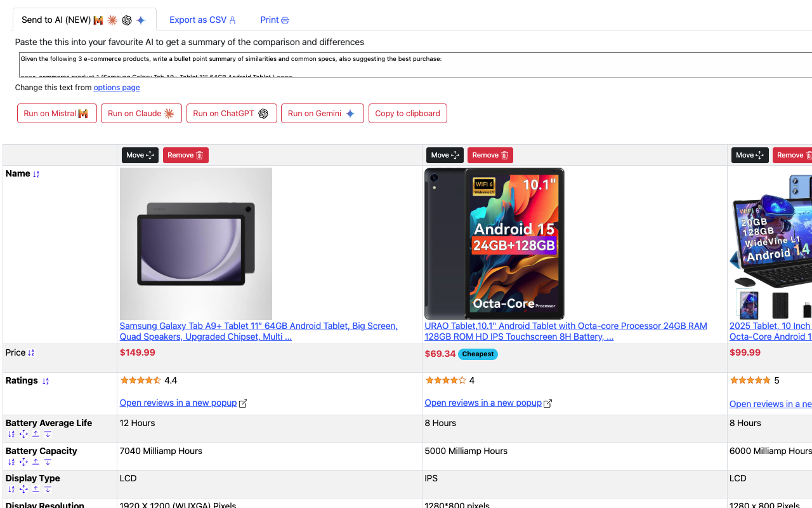Image resolution: width=812 pixels, height=508 pixels.
Task: Remove the URAO Tablet column
Action: click(x=490, y=155)
